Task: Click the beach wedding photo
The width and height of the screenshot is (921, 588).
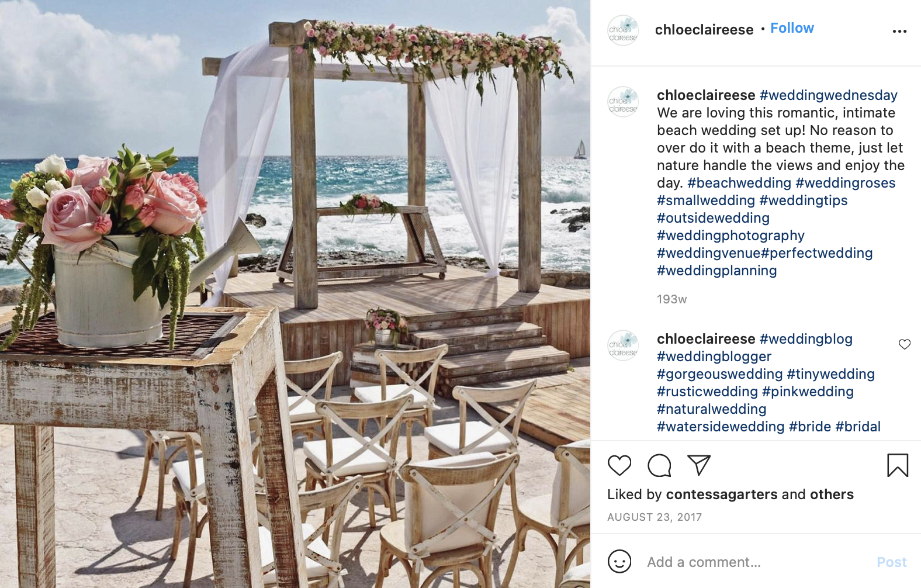Action: tap(295, 294)
